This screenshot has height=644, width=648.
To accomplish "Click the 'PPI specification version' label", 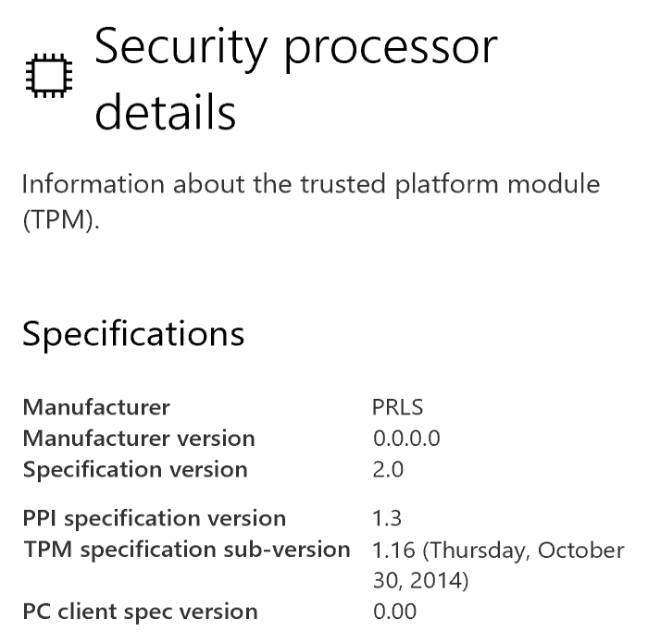I will pos(155,518).
